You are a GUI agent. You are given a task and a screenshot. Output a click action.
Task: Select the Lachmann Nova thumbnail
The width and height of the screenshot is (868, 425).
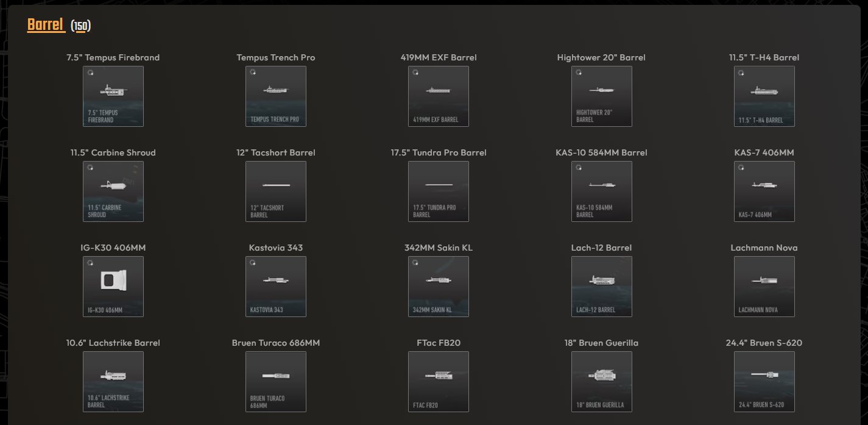point(764,287)
